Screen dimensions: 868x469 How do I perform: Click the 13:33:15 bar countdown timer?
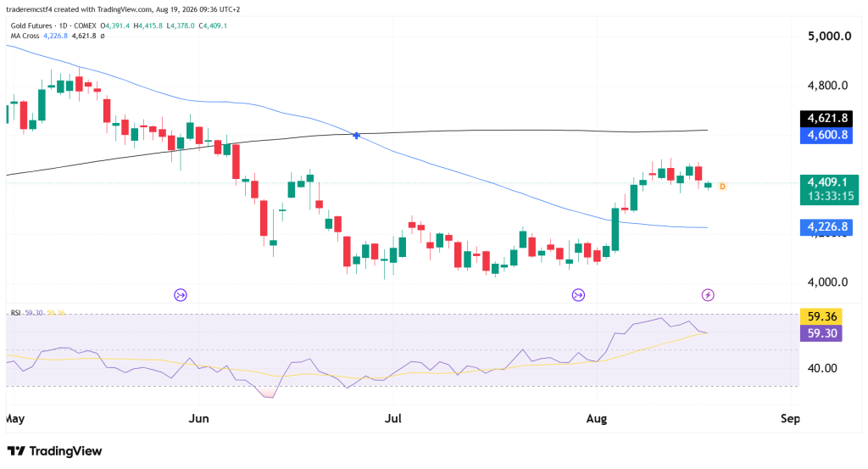point(830,197)
